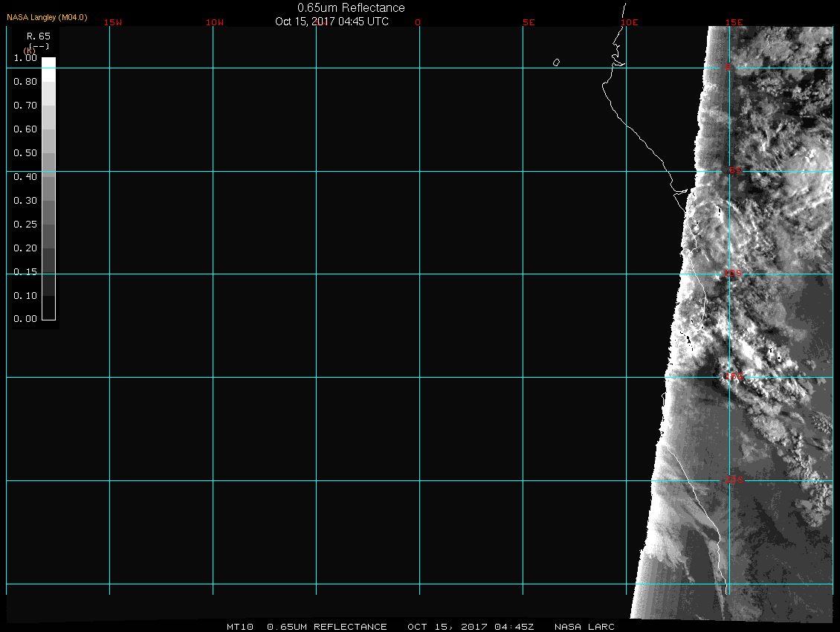Click the 15W longitude label
Image resolution: width=840 pixels, height=632 pixels.
113,22
